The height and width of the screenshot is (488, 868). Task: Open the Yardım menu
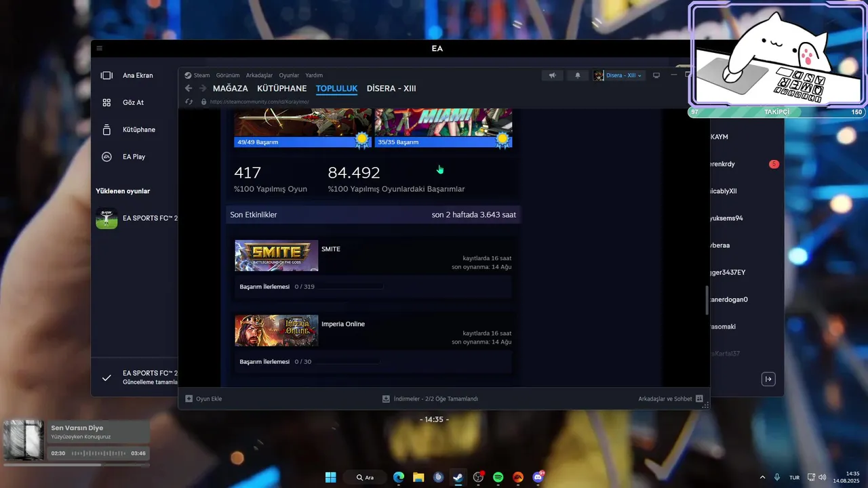(x=314, y=75)
